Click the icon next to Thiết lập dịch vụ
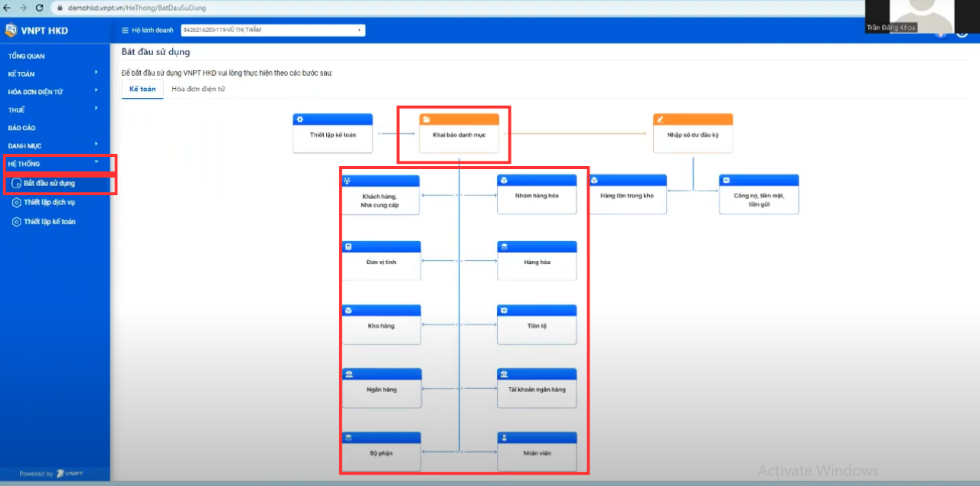 pyautogui.click(x=17, y=203)
